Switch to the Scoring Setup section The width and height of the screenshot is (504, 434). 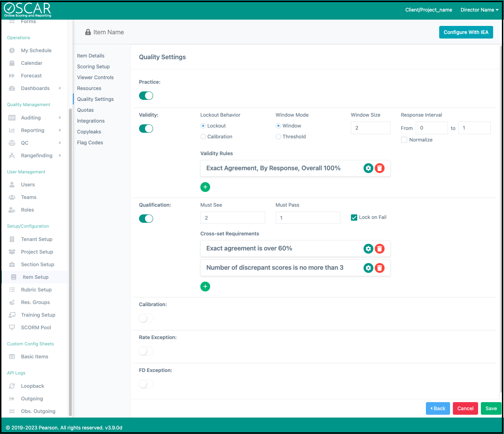(x=93, y=67)
